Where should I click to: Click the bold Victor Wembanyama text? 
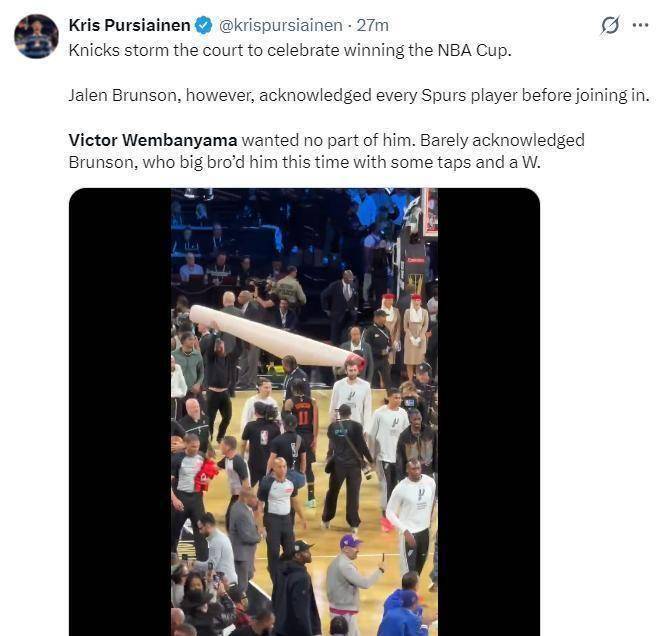[x=152, y=140]
